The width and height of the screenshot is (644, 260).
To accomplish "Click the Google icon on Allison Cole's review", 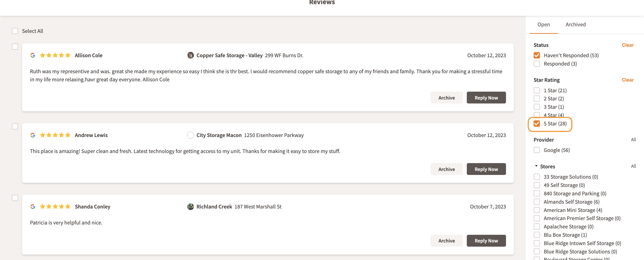I will (x=33, y=55).
